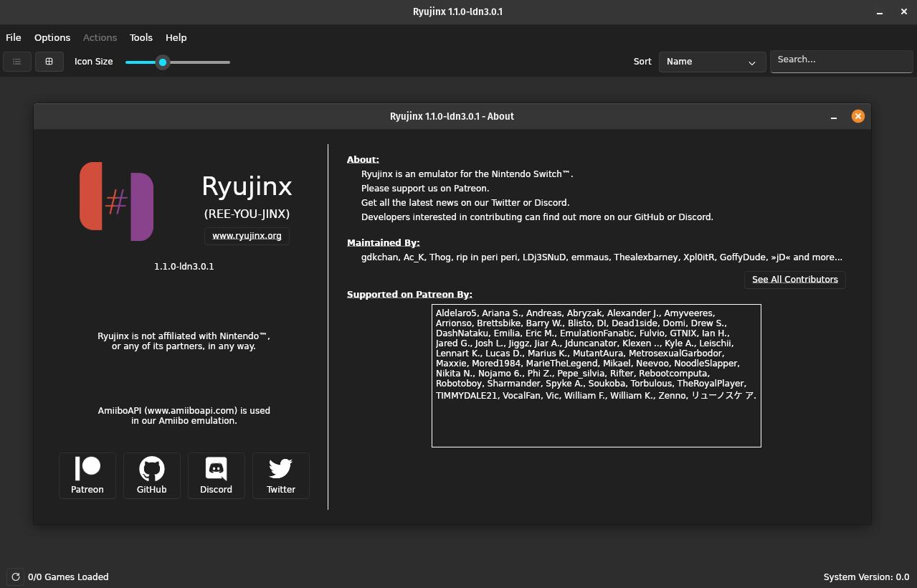Focus the Search input field
Viewport: 917px width, 588px height.
[x=841, y=62]
